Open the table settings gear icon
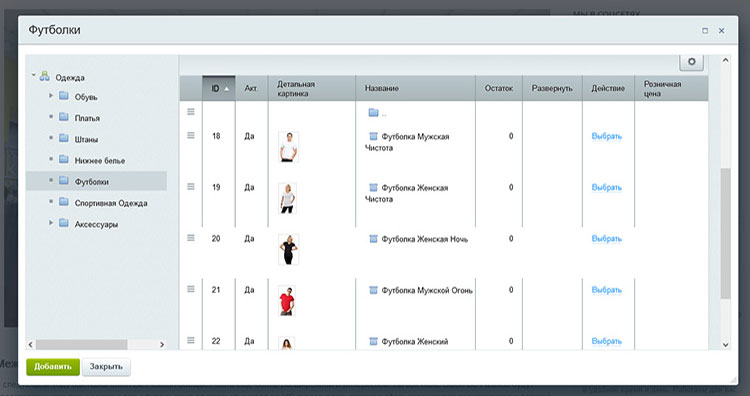This screenshot has width=750, height=396. point(691,62)
